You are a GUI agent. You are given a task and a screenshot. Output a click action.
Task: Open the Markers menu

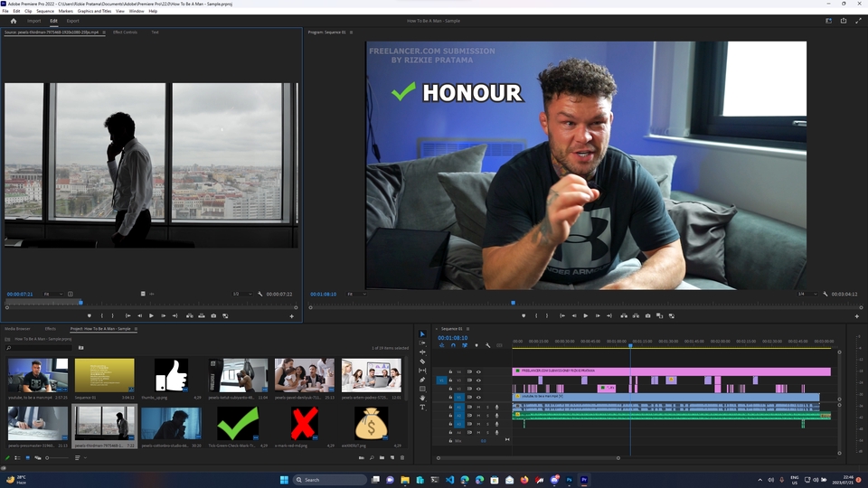pyautogui.click(x=65, y=11)
